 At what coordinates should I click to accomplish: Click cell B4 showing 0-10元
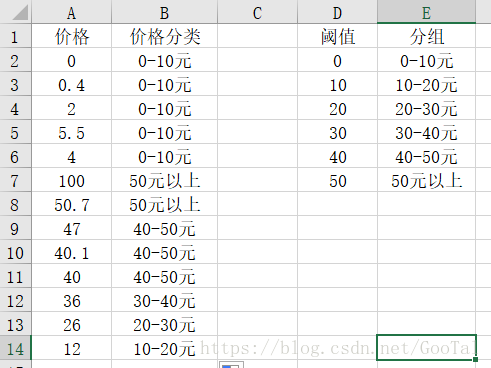tap(164, 108)
